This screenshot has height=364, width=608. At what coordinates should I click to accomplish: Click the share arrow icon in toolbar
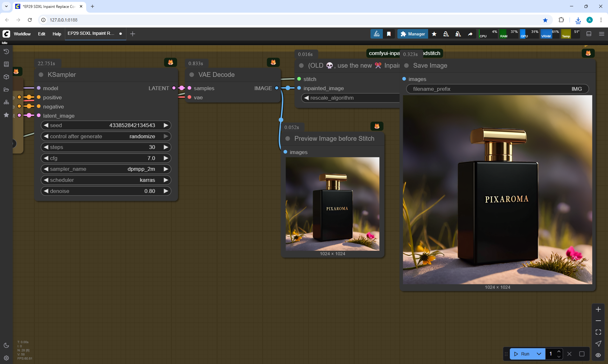pyautogui.click(x=470, y=34)
